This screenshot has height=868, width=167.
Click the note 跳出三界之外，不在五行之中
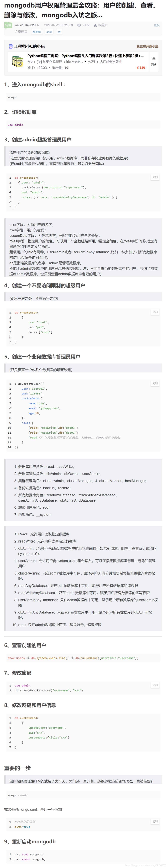point(34,299)
